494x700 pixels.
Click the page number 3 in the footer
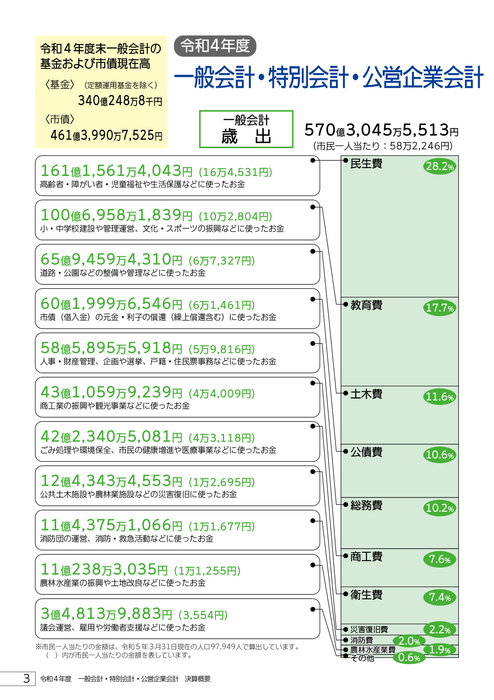click(26, 678)
